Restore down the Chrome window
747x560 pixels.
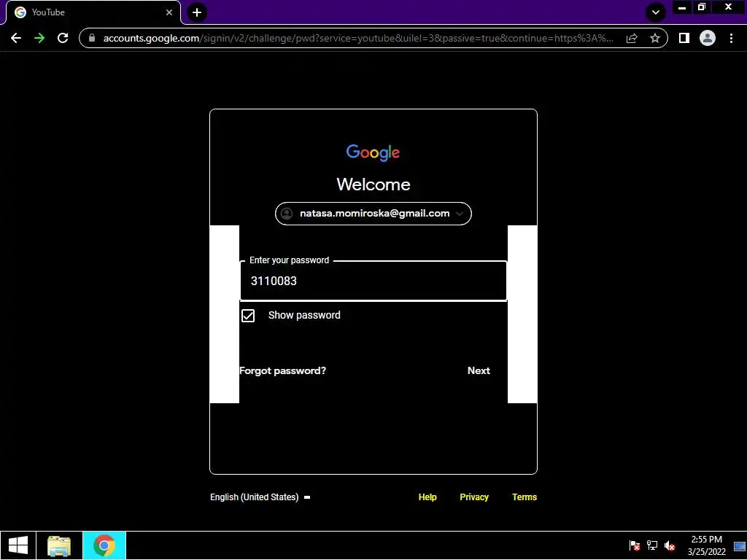[x=701, y=7]
